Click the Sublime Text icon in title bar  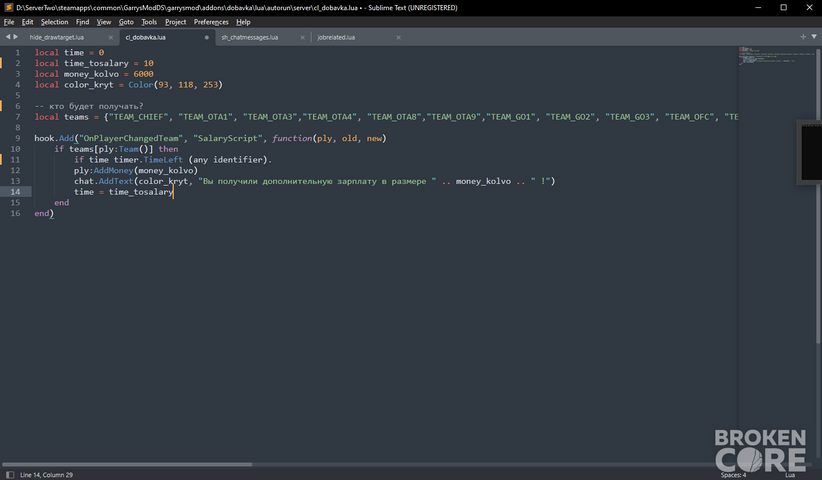click(8, 7)
